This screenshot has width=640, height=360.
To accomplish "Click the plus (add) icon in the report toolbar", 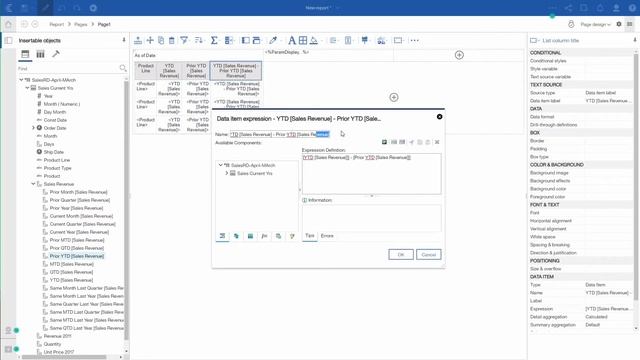I will [150, 40].
